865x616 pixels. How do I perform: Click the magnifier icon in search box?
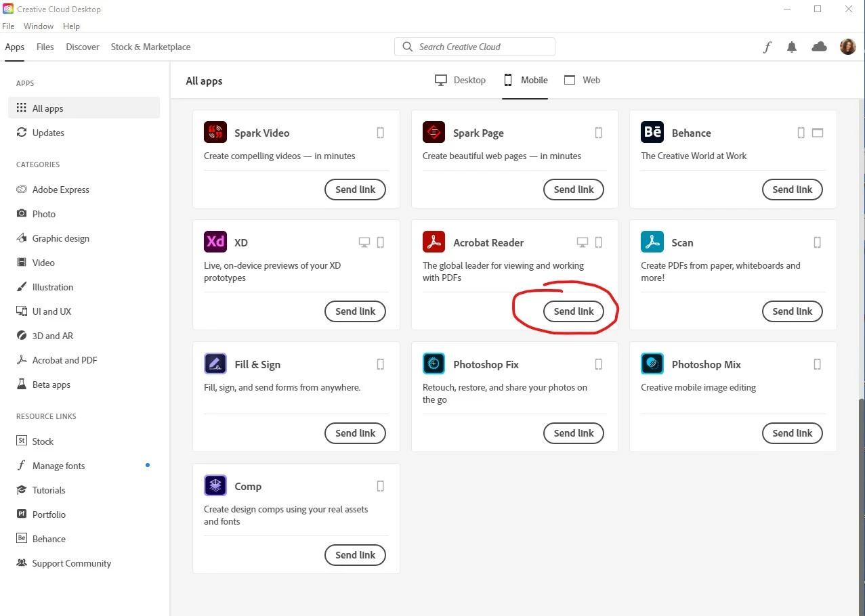407,47
